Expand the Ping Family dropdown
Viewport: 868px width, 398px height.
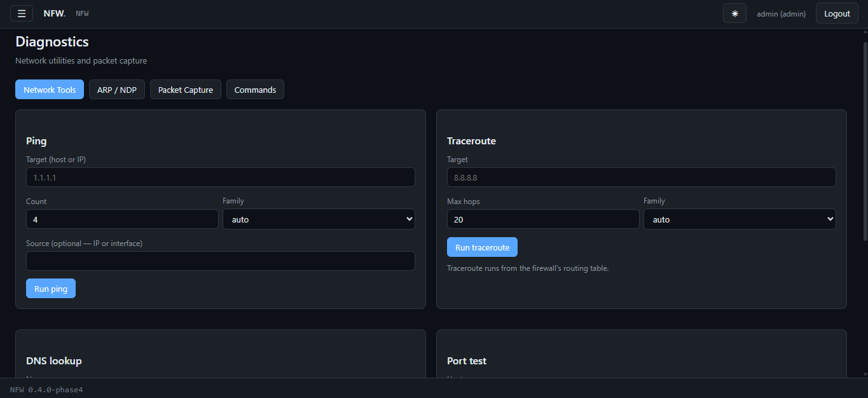319,219
